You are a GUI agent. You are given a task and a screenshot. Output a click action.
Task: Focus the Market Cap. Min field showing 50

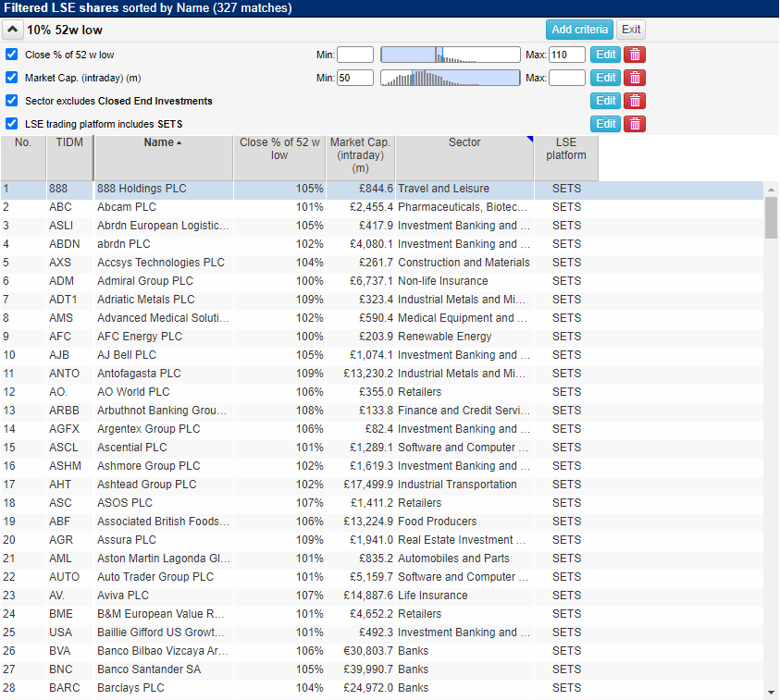click(x=355, y=78)
